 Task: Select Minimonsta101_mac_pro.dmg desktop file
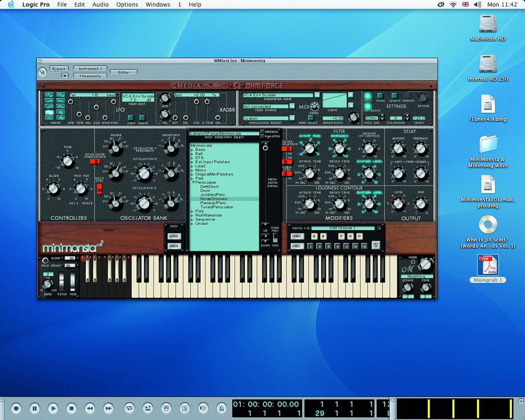pyautogui.click(x=487, y=184)
